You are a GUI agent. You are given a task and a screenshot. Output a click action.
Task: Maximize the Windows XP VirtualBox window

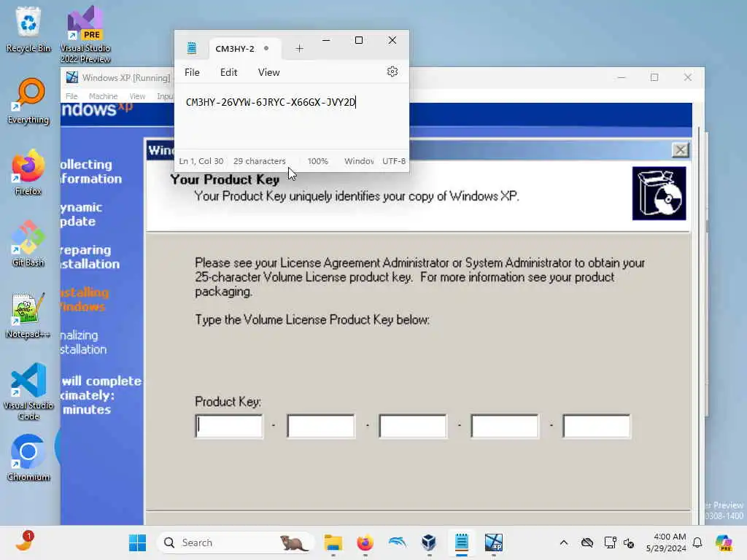(654, 77)
